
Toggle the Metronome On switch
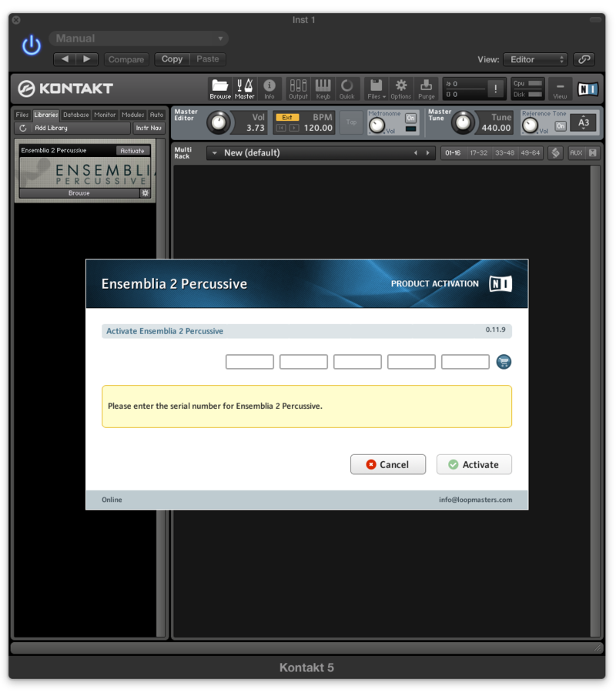click(411, 118)
